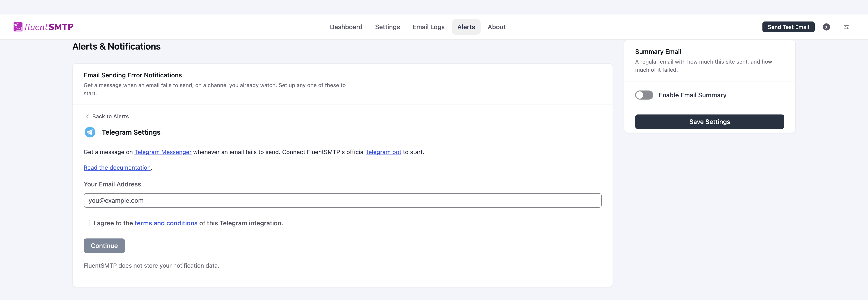Open the Telegram Messenger link
Viewport: 868px width, 300px height.
163,152
